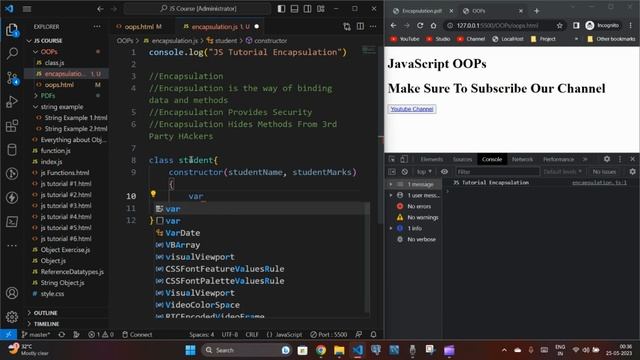Click the notifications bell in status bar

pos(373,334)
